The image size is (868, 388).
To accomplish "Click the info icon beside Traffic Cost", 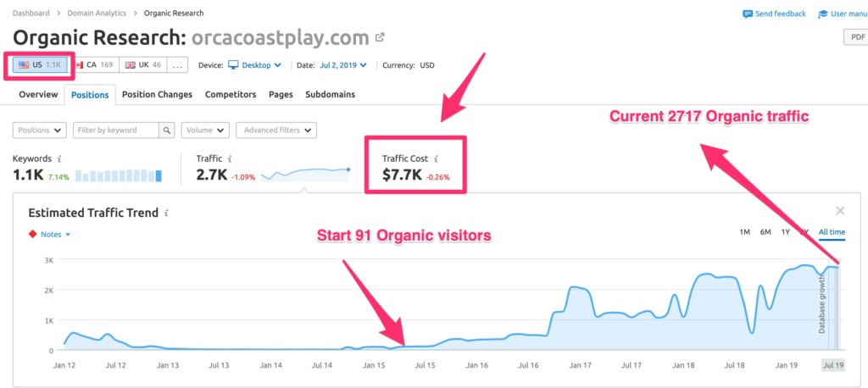I will click(x=437, y=159).
